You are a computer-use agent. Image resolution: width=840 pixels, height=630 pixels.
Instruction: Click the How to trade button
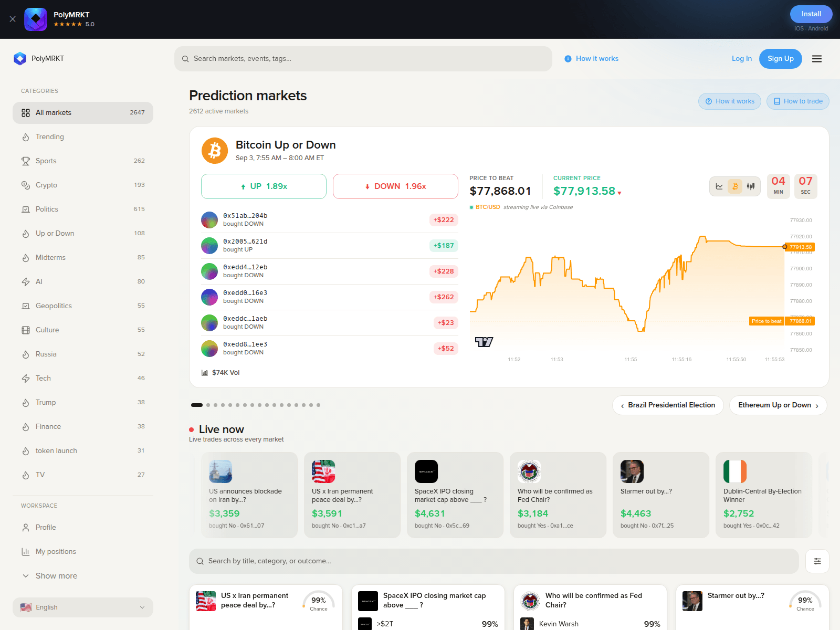point(797,101)
